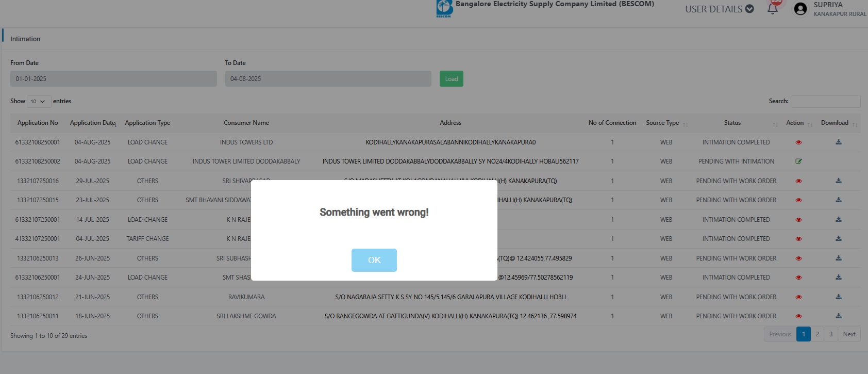
Task: Download file for application 1332106250013
Action: (839, 258)
